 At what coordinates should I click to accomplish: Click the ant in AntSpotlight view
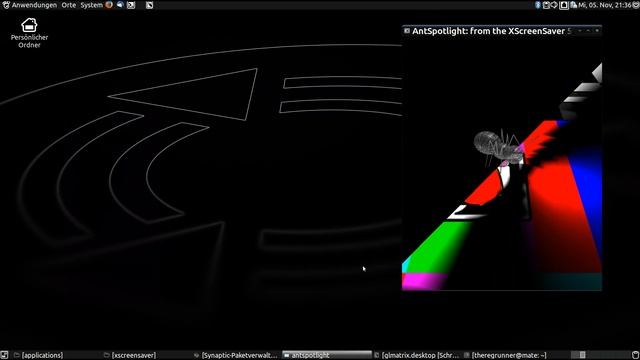coord(500,148)
